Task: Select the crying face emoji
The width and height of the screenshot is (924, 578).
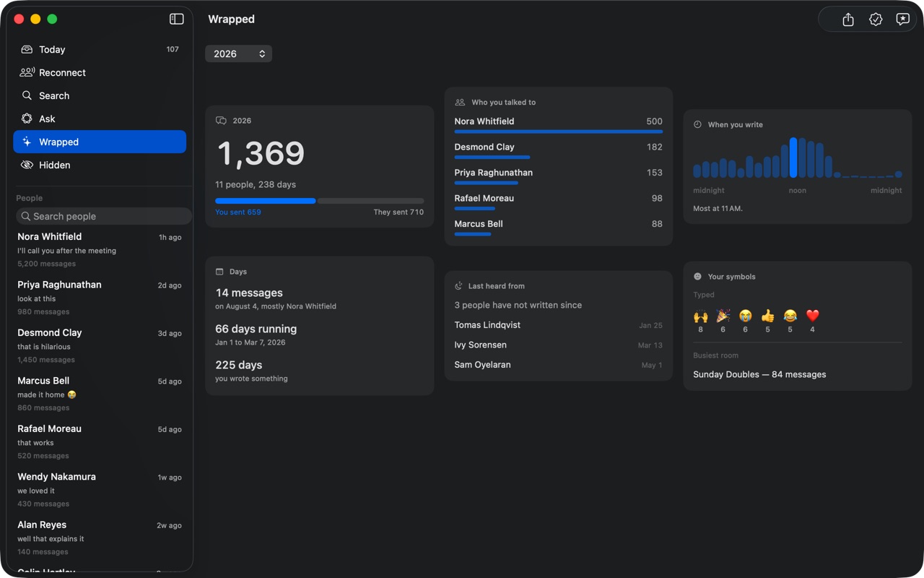Action: tap(745, 316)
